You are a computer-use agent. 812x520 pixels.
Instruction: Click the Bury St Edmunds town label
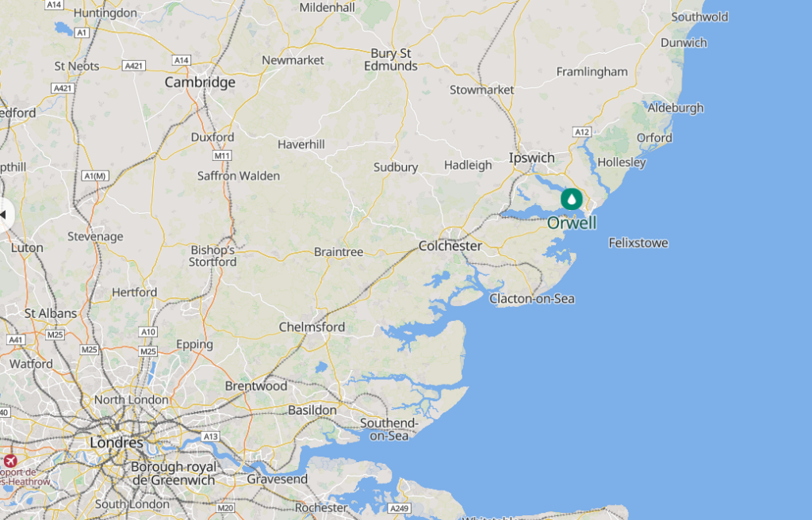click(x=390, y=59)
